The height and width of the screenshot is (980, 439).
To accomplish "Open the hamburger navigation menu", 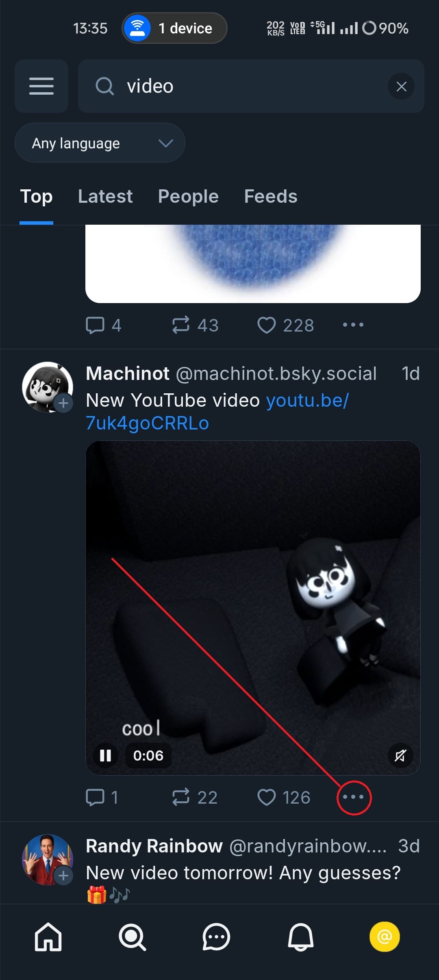I will pyautogui.click(x=41, y=86).
